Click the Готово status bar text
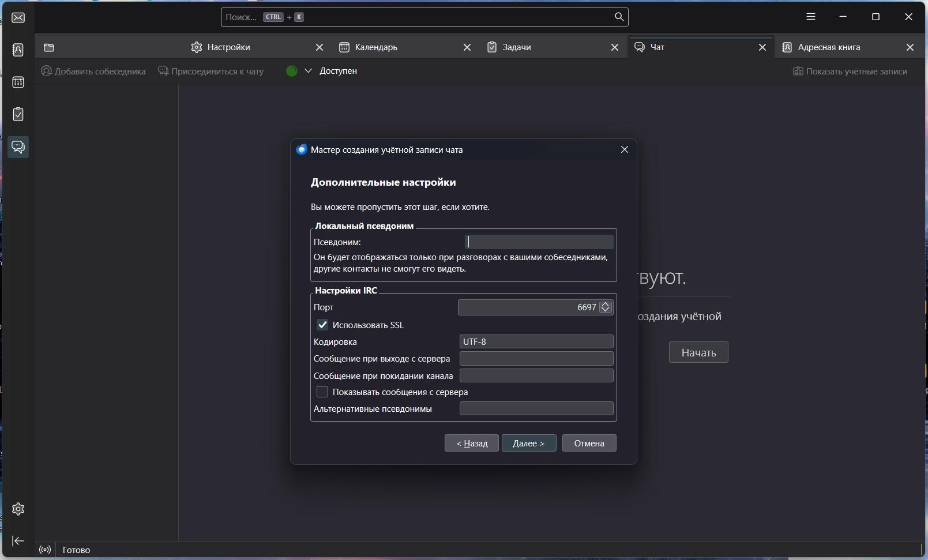This screenshot has height=560, width=928. 76,550
